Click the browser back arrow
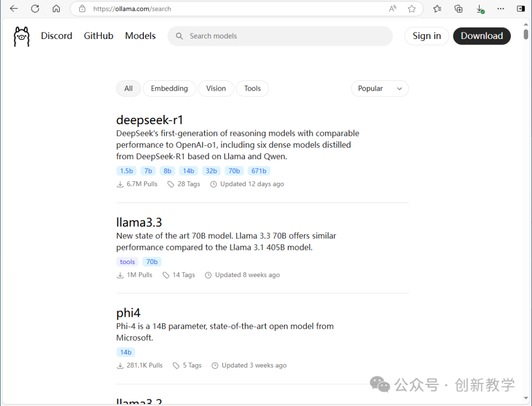Image resolution: width=532 pixels, height=406 pixels. click(14, 9)
